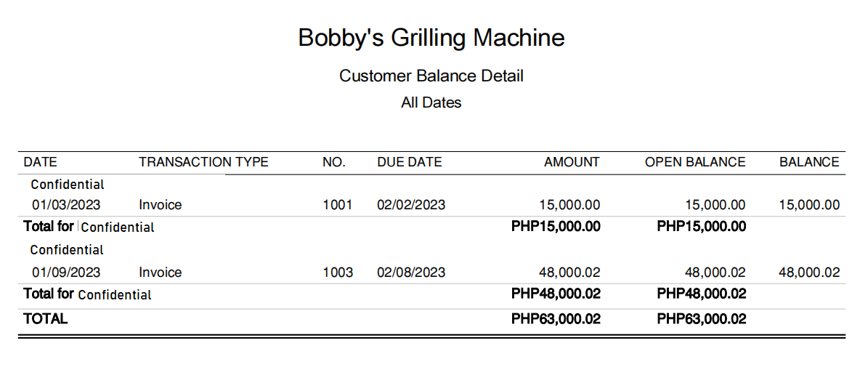
Task: Click Invoice type in the 1001 row
Action: [x=160, y=205]
